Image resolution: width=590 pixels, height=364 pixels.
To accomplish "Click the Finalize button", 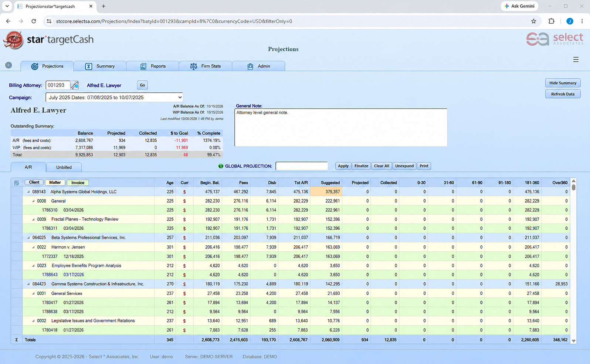I will pyautogui.click(x=361, y=166).
